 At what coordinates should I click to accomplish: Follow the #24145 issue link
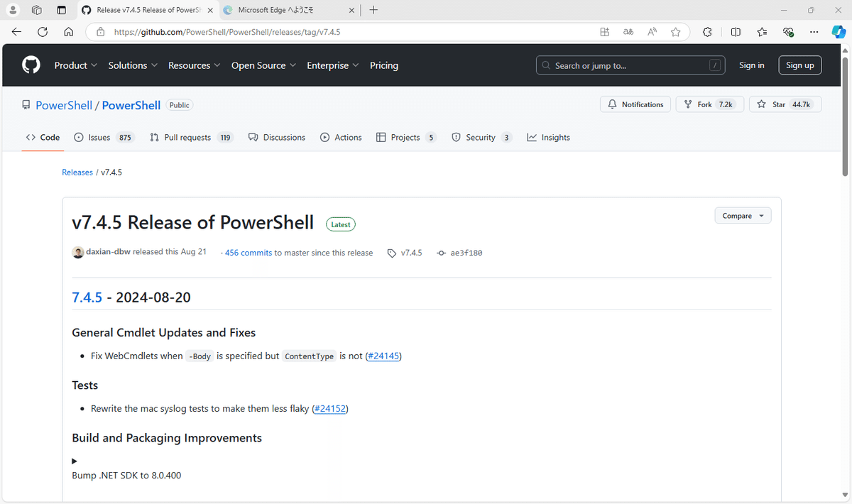383,356
